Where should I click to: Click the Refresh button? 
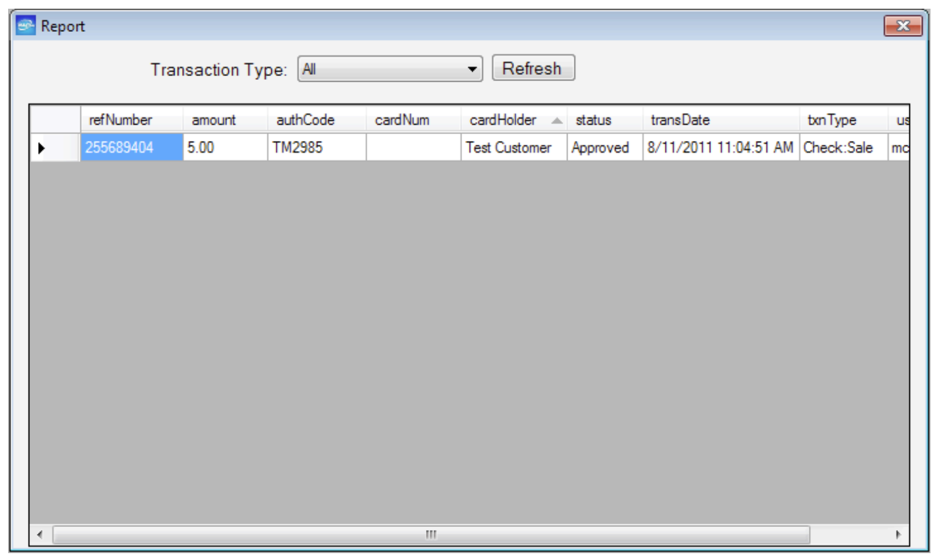tap(533, 69)
